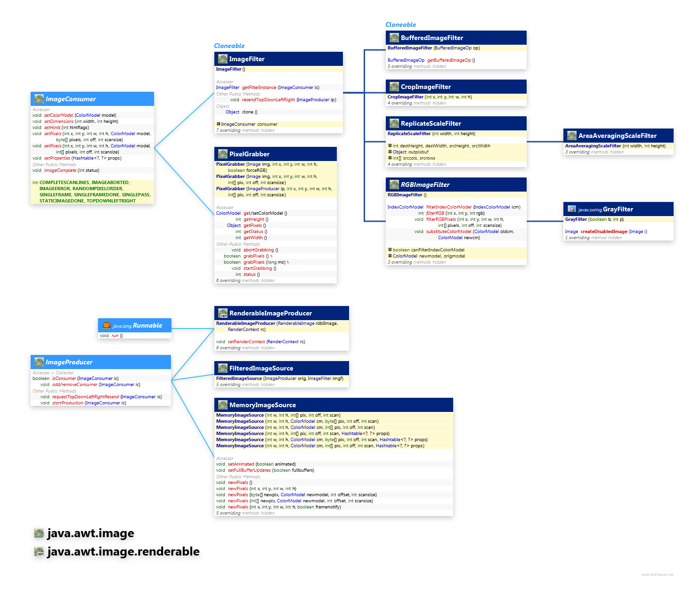The image size is (700, 596).
Task: Select setFullBufferUpdates method in MemoryImageSource
Action: click(249, 470)
